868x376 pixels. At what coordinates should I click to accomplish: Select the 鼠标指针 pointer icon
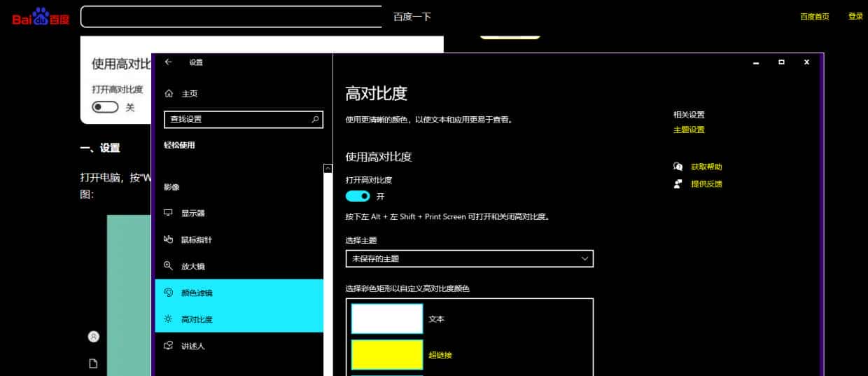coord(168,239)
